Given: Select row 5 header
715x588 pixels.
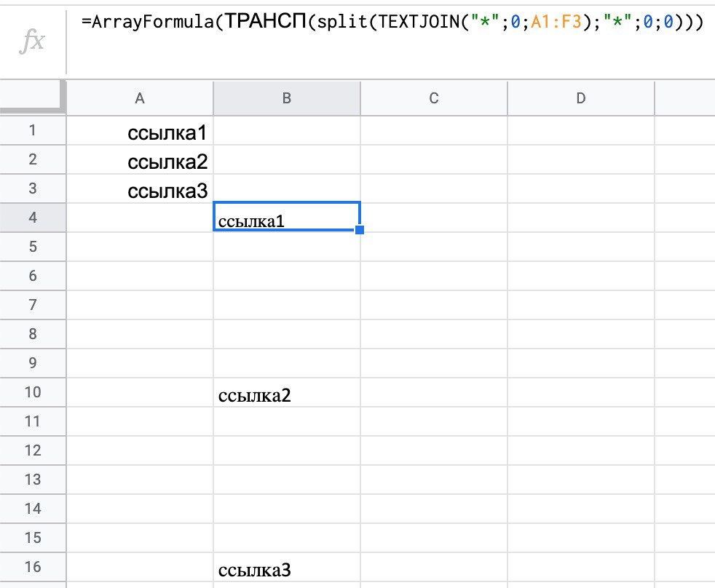Looking at the screenshot, I should (33, 247).
